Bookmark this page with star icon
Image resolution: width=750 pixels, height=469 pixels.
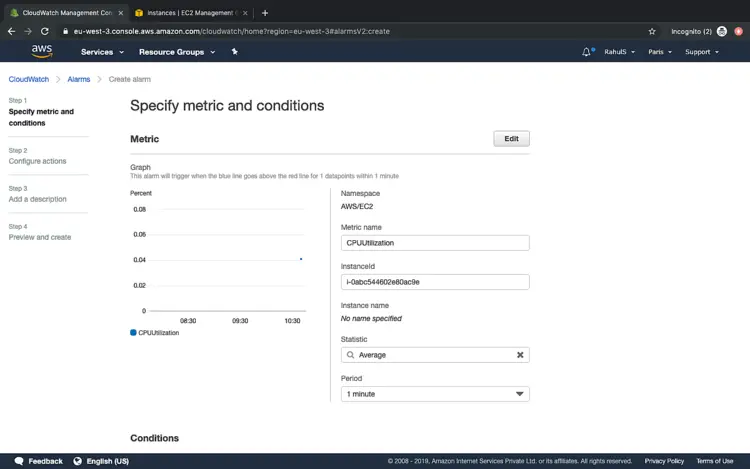point(652,31)
